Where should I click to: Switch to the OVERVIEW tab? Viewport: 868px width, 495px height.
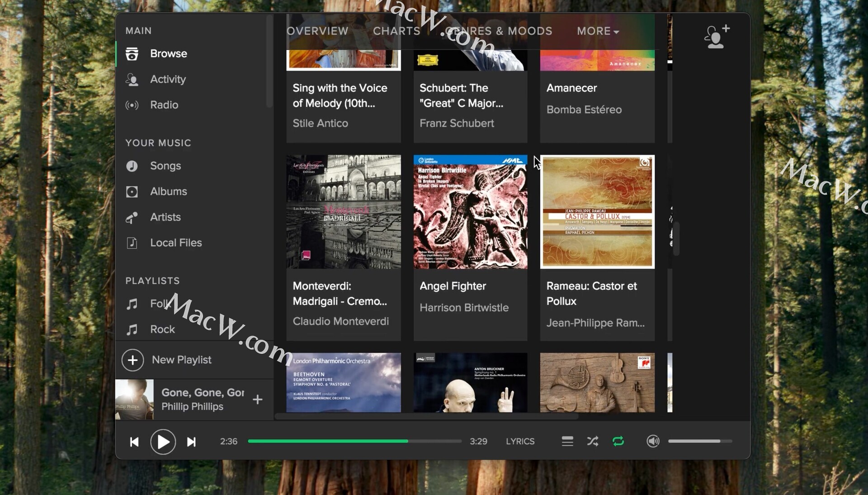coord(317,31)
